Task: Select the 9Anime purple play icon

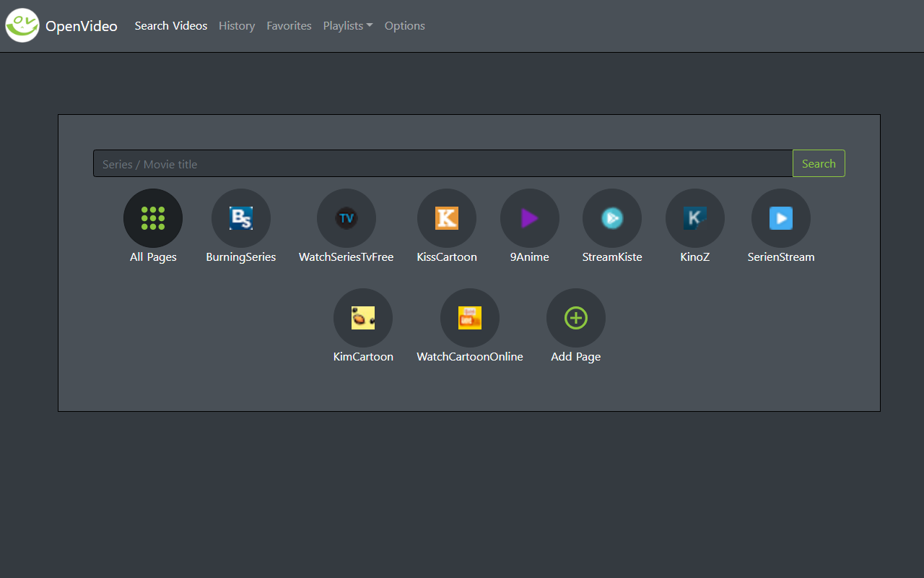Action: coord(530,218)
